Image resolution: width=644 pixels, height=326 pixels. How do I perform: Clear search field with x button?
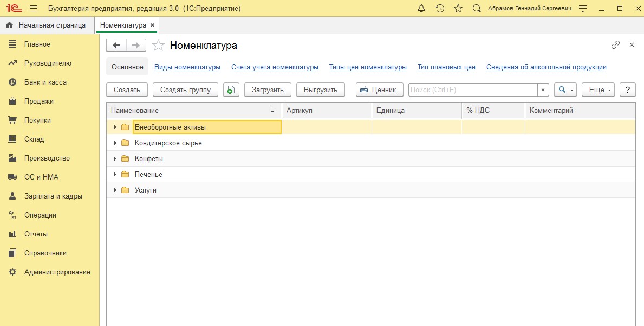pyautogui.click(x=543, y=90)
